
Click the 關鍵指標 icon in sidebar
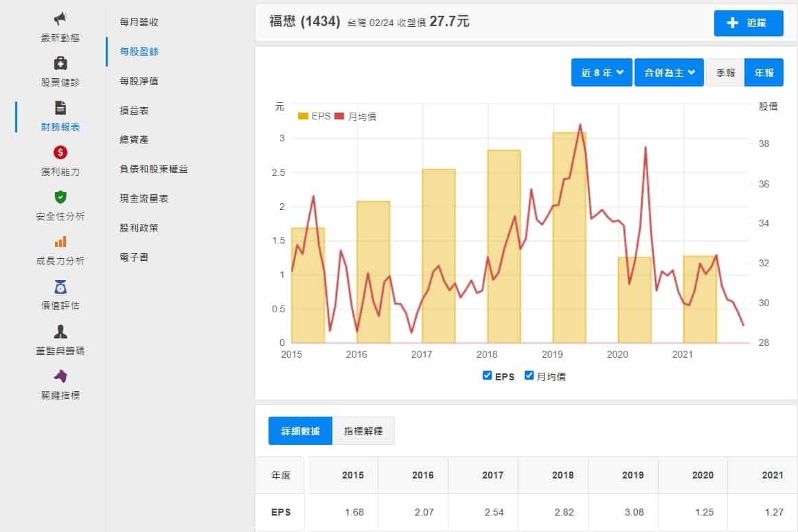pos(60,376)
